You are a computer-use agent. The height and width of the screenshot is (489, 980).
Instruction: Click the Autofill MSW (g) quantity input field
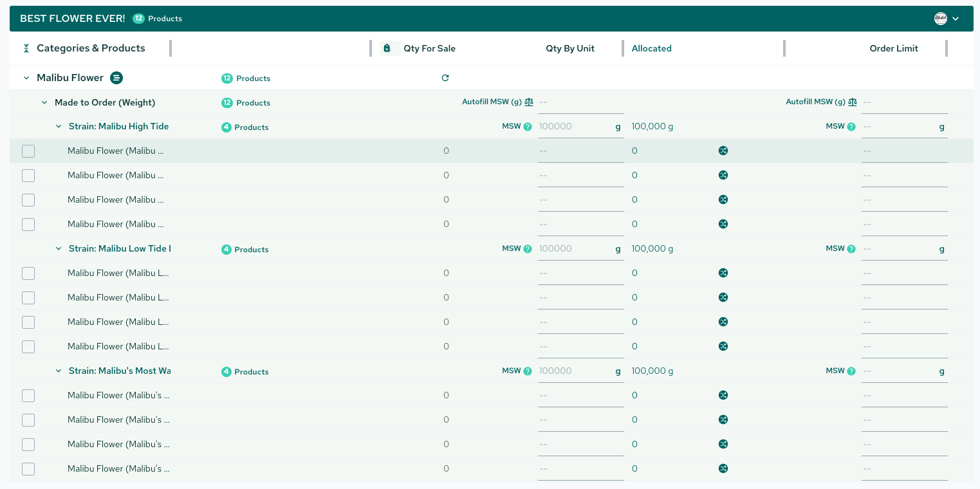[581, 102]
